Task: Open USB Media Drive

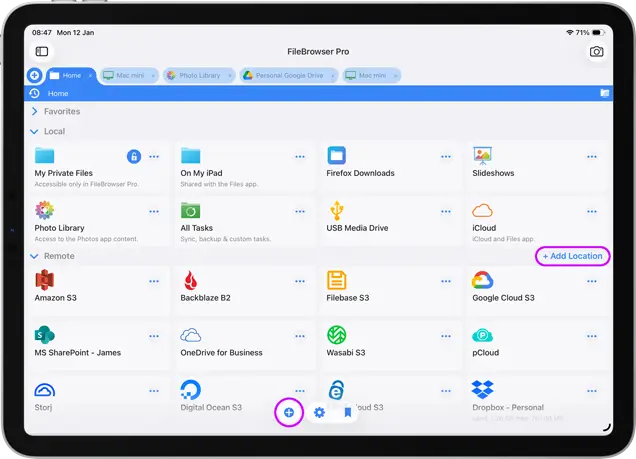Action: [389, 222]
